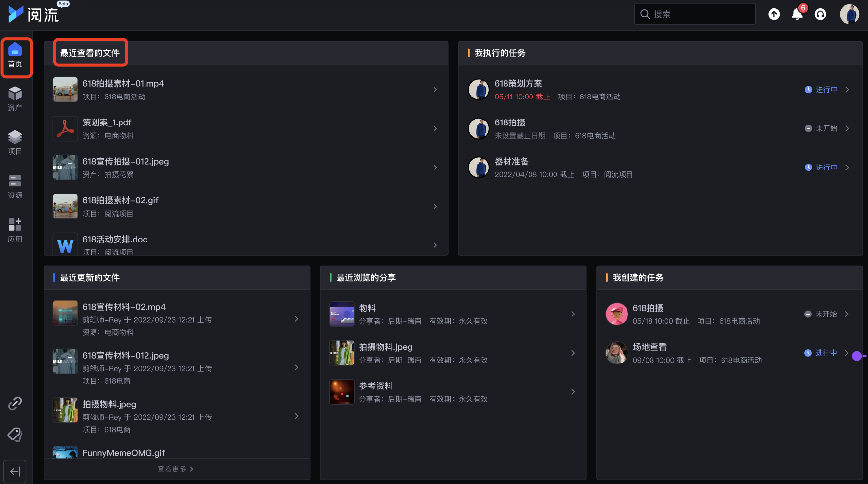Expand chevron for 物料 share
The height and width of the screenshot is (484, 868).
click(573, 314)
